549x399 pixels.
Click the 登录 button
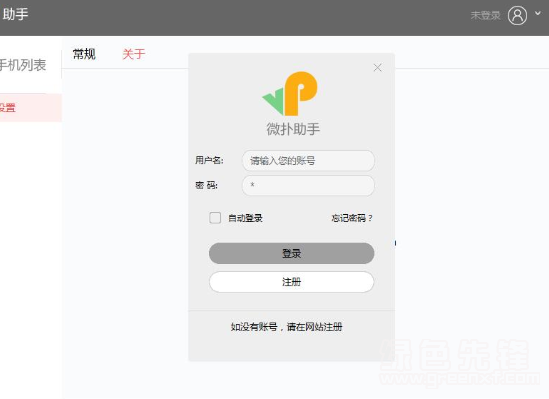(291, 253)
